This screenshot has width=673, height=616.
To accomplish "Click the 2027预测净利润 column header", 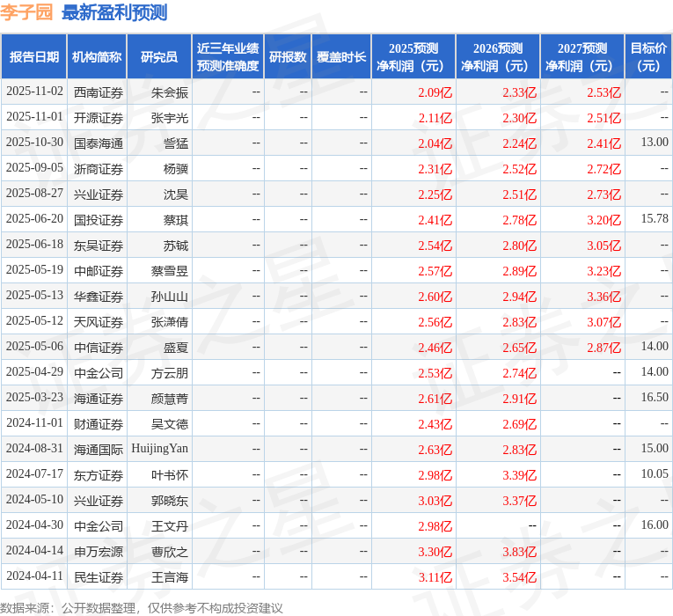I will (x=582, y=56).
